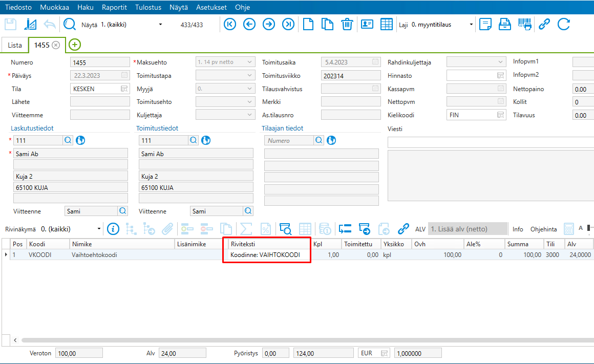594x364 pixels.
Task: Go to the previous record
Action: (x=249, y=24)
